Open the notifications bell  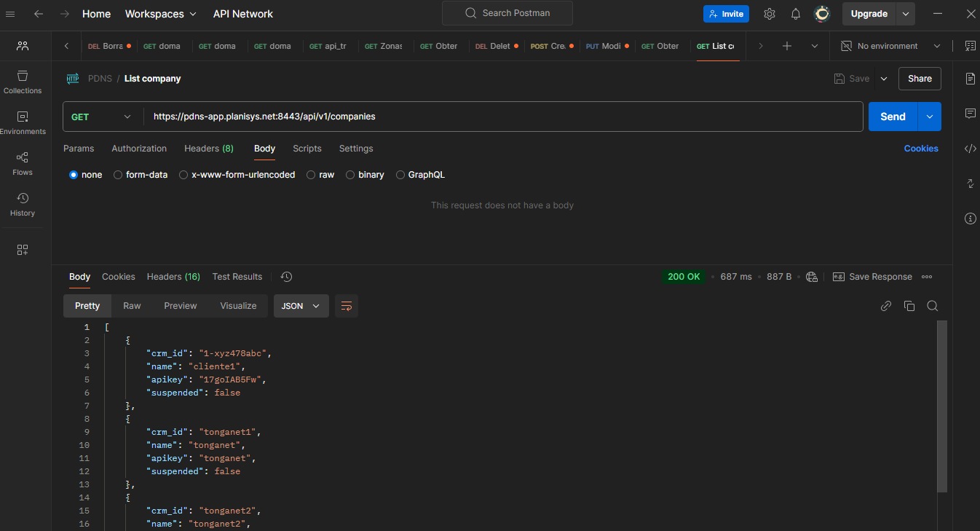coord(796,14)
